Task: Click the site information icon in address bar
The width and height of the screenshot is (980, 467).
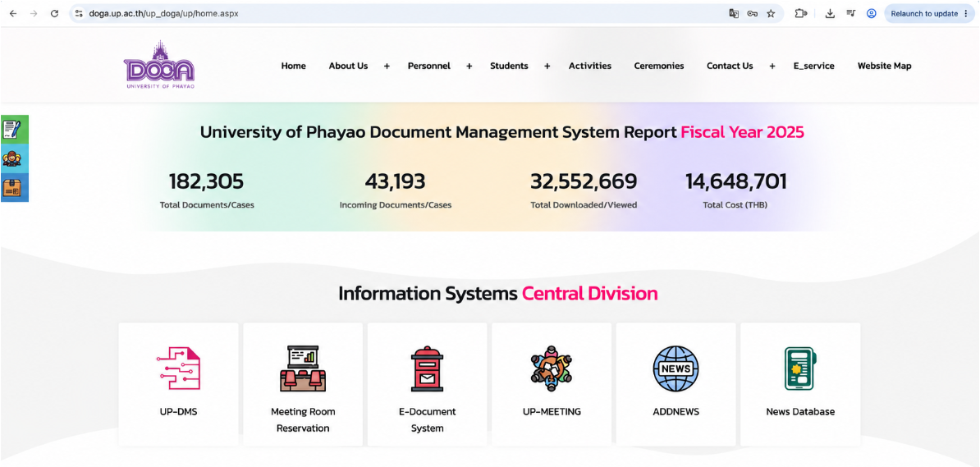Action: (78, 13)
